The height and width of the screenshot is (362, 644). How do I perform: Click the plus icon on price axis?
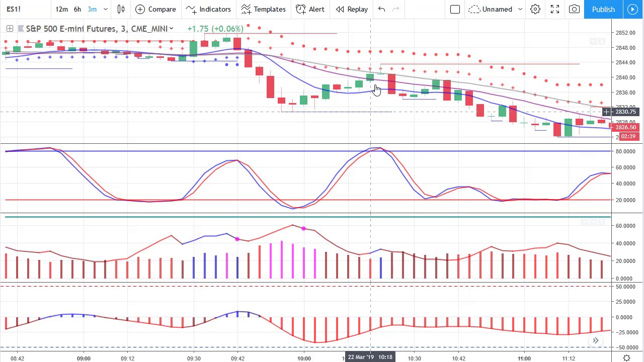tap(607, 112)
